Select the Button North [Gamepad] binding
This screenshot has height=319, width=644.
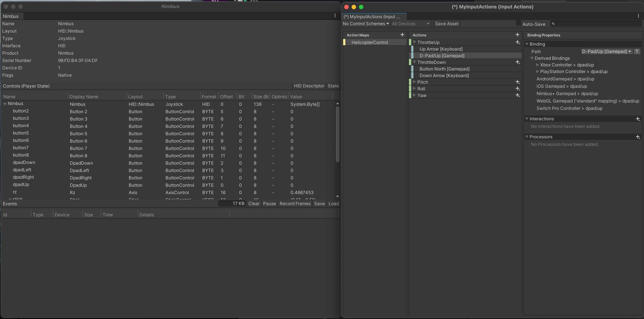tap(444, 69)
